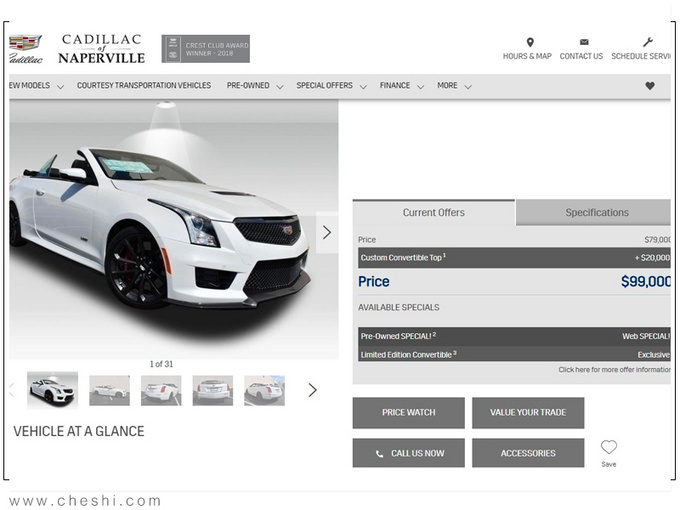Switch to the Current Offers tab
Screen dimensions: 680x510
(x=434, y=212)
